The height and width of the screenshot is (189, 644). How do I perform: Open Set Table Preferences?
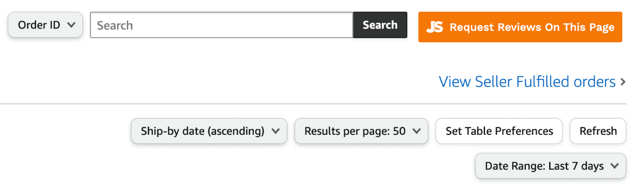(499, 131)
